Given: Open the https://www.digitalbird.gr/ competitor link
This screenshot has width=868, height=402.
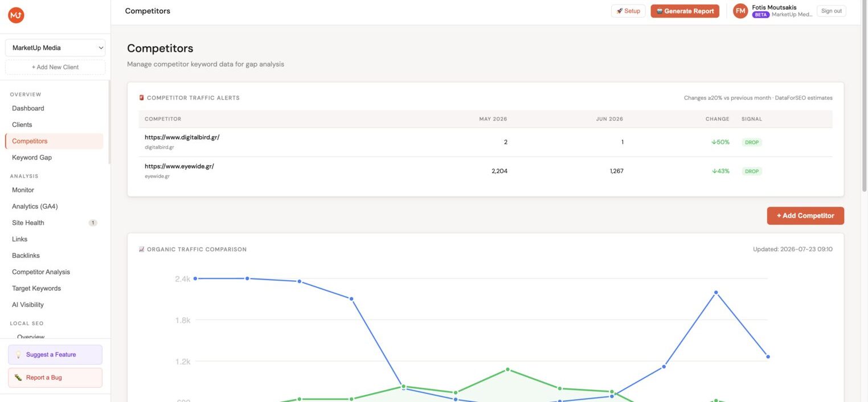Looking at the screenshot, I should coord(182,137).
